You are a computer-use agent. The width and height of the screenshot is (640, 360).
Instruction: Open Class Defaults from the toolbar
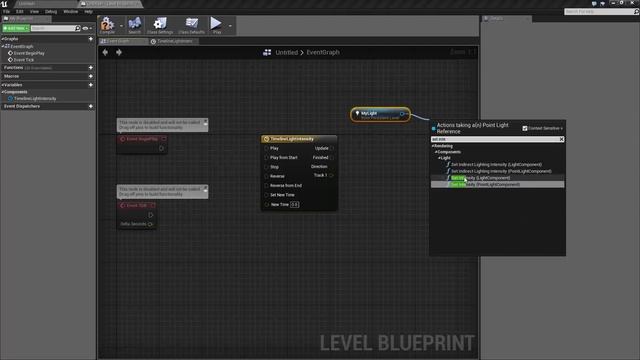click(x=191, y=25)
